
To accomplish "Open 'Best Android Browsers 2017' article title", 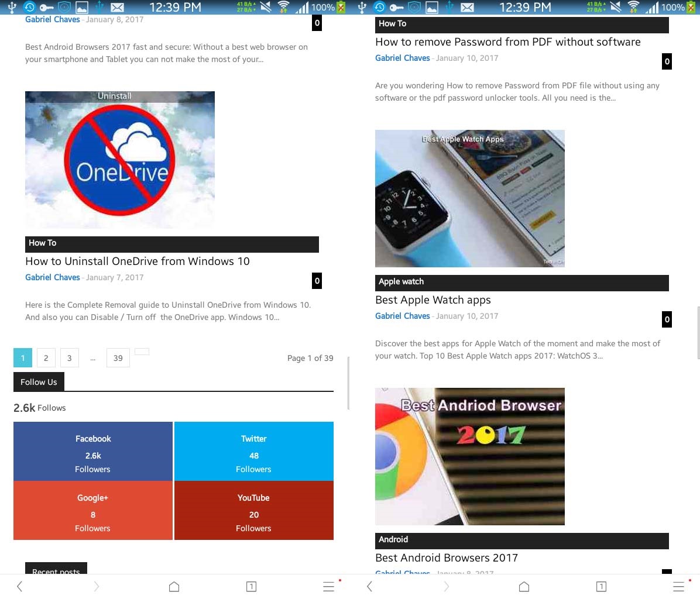I will 447,558.
